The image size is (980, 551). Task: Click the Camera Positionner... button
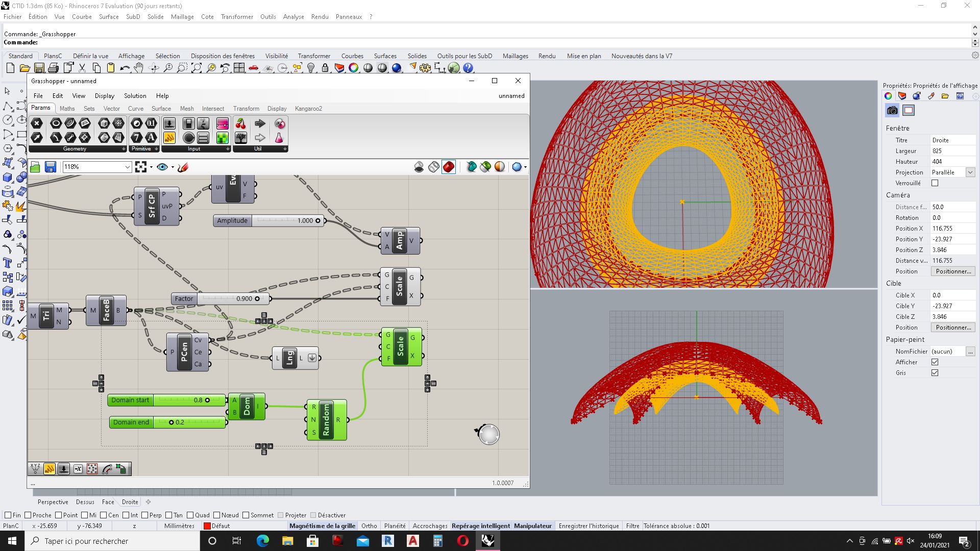click(953, 271)
